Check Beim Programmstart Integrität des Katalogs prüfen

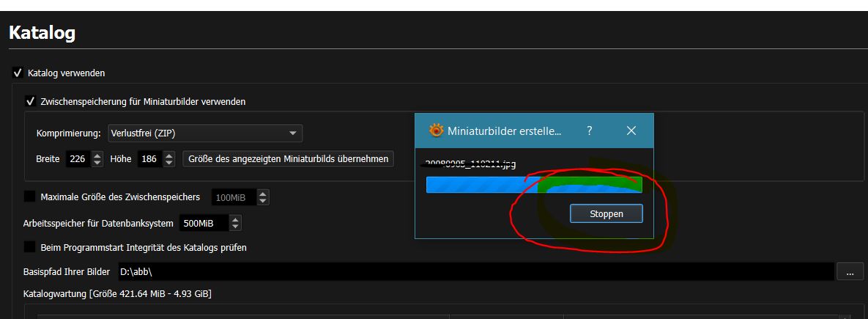tap(29, 247)
